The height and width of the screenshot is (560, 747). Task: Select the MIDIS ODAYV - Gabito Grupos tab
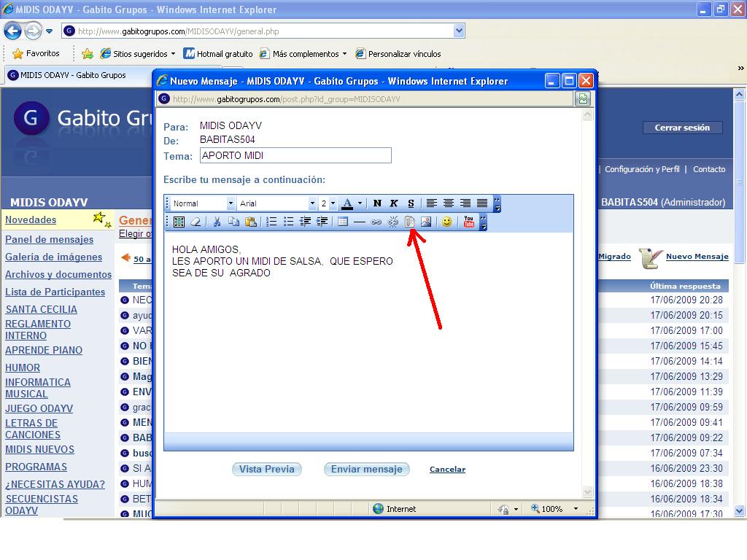73,75
